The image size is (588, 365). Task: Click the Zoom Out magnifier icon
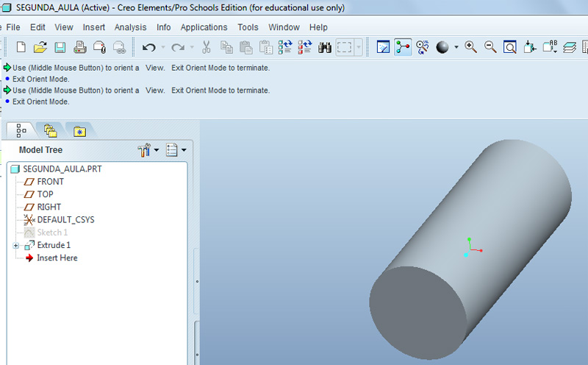pyautogui.click(x=490, y=47)
